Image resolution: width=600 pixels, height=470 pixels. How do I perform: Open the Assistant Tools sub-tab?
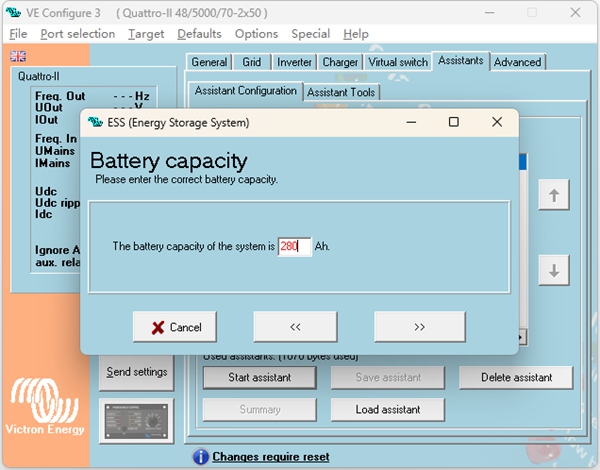pos(341,92)
